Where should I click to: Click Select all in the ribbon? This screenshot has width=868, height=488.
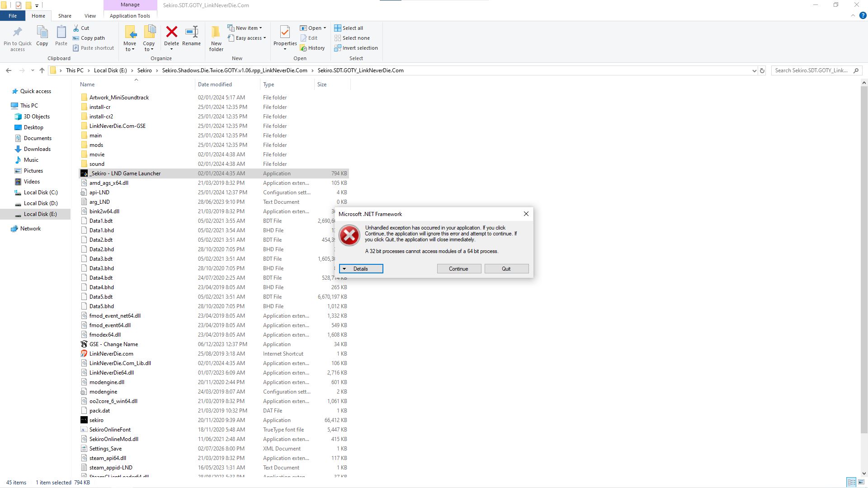(349, 28)
